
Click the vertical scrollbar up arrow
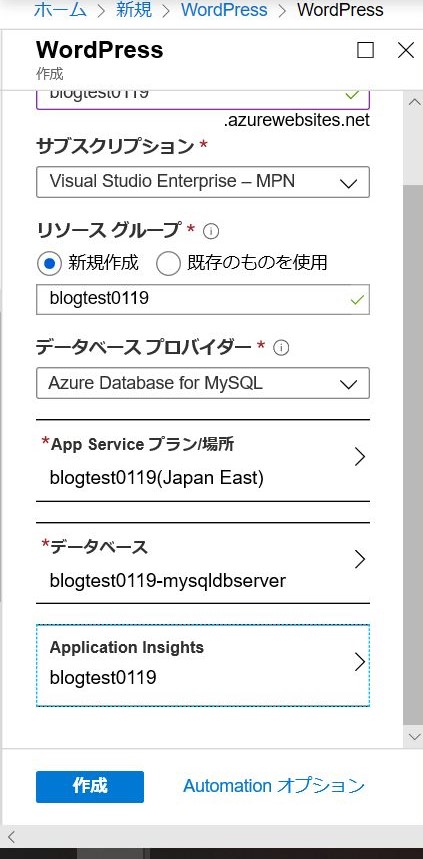(413, 101)
